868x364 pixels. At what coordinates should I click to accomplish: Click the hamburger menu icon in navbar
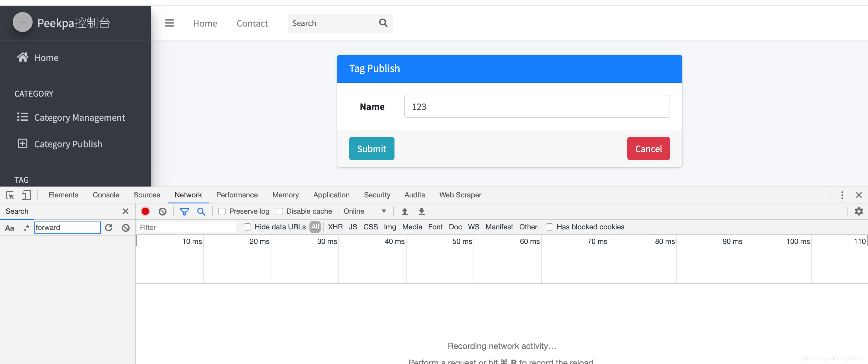(169, 23)
